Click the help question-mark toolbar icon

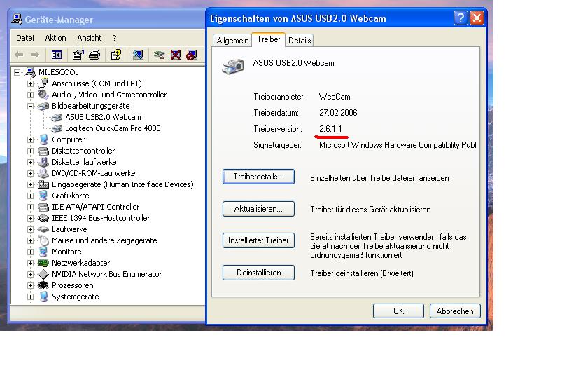point(116,55)
